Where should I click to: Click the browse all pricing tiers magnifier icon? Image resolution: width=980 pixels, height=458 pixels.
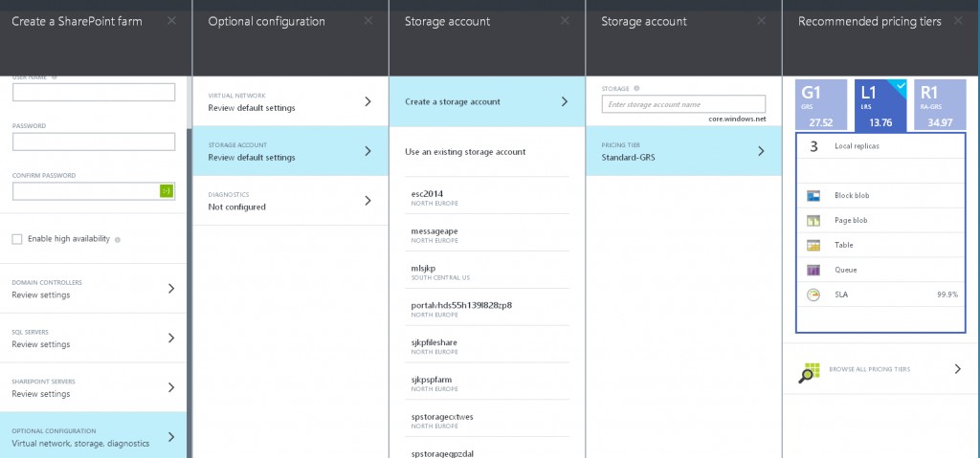click(x=810, y=372)
